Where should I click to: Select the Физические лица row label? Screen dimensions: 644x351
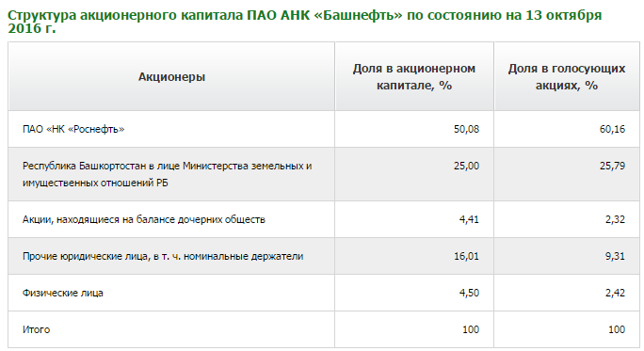pyautogui.click(x=63, y=293)
